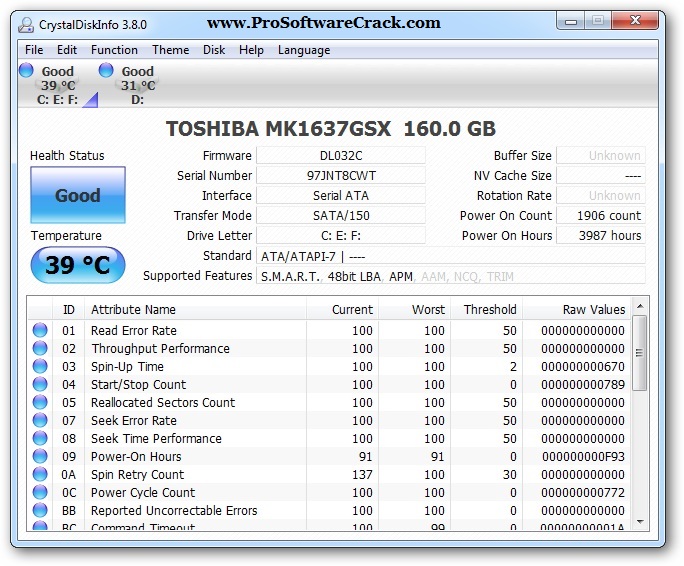Select the Seek Error Rate row name
Image resolution: width=684 pixels, height=566 pixels.
133,420
